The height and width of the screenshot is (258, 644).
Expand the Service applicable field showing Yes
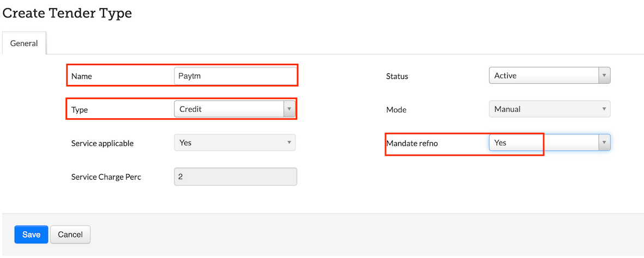tap(229, 143)
